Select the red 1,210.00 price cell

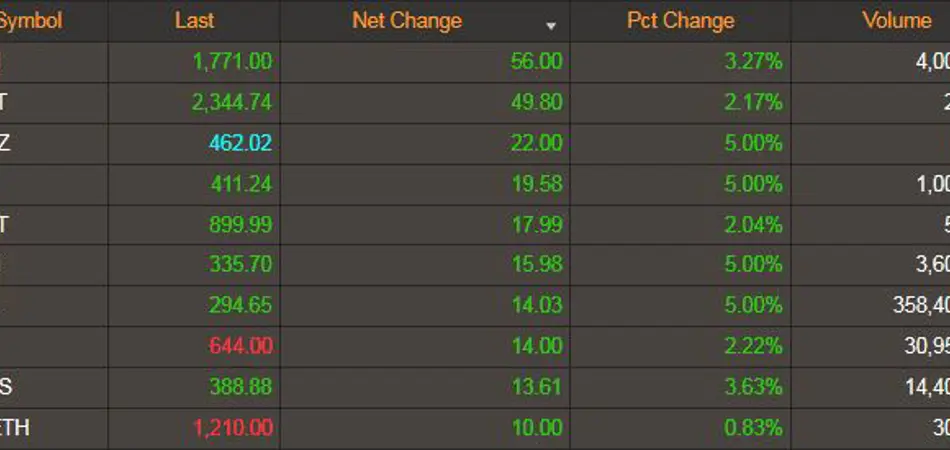pyautogui.click(x=232, y=428)
